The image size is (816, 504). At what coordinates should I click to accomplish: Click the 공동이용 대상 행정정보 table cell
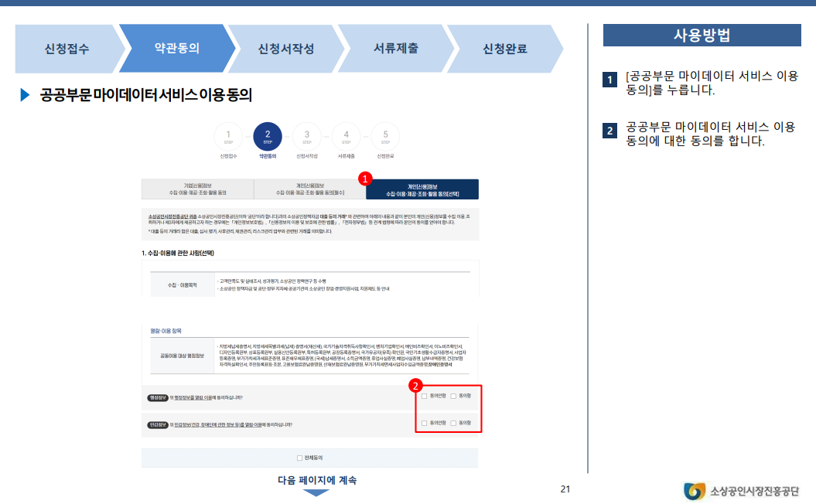pyautogui.click(x=182, y=356)
